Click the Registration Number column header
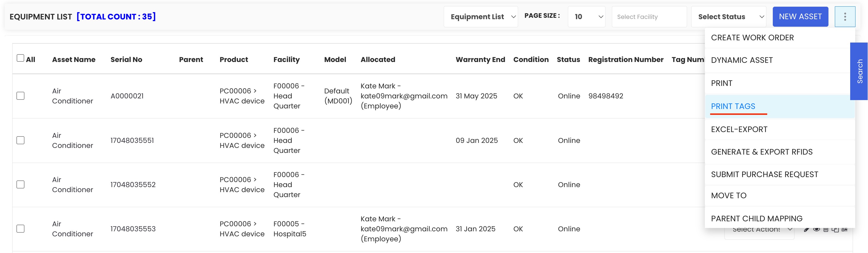 coord(626,59)
